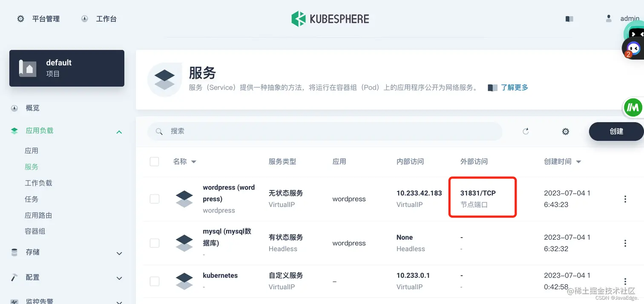Click the default project icon
644x304 pixels.
[28, 68]
